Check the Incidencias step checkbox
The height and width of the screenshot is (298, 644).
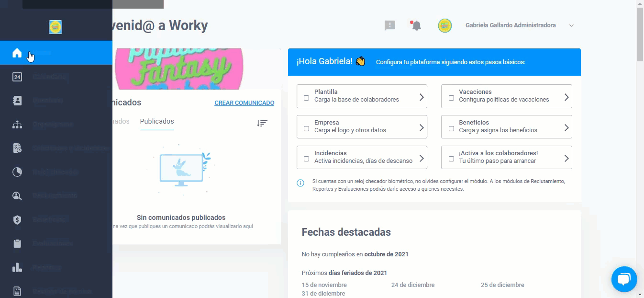point(306,159)
